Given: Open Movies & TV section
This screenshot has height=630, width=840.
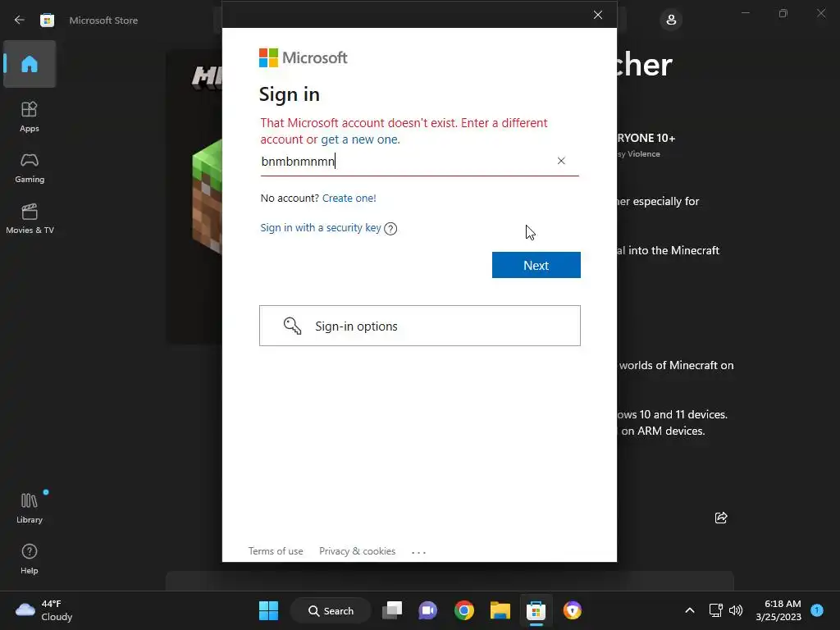Looking at the screenshot, I should (30, 218).
